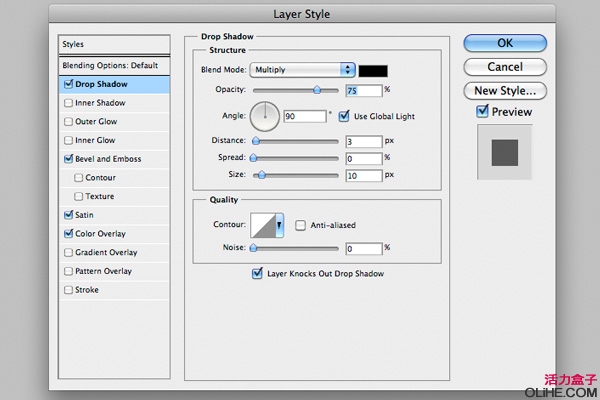
Task: Click the Spread value field
Action: (x=364, y=158)
